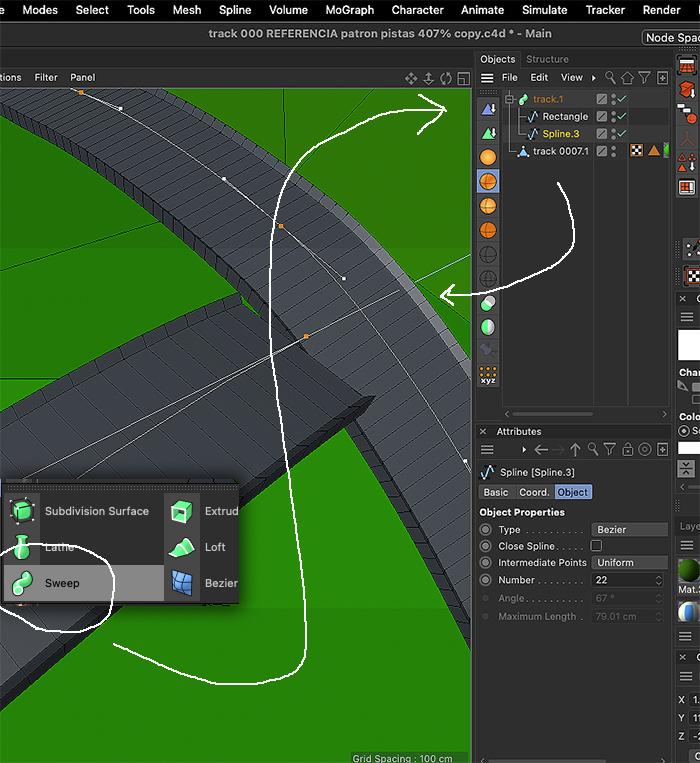Image resolution: width=700 pixels, height=763 pixels.
Task: Select the green material swatch
Action: click(x=688, y=570)
